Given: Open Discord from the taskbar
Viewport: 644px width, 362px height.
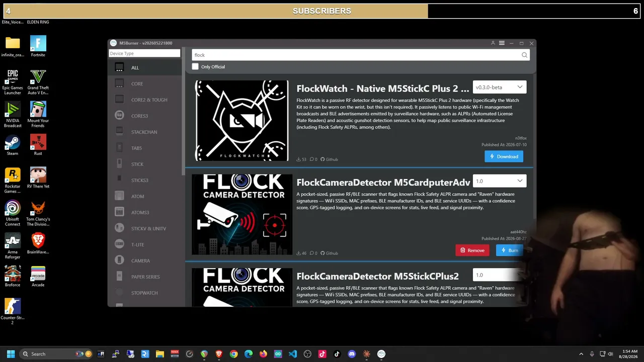Looking at the screenshot, I should [x=352, y=354].
